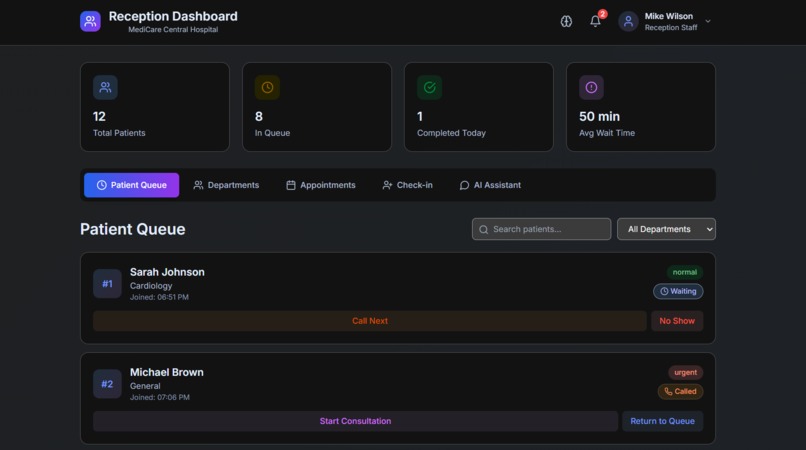The image size is (806, 450).
Task: Click Sarah Johnson's Waiting status badge
Action: click(678, 291)
